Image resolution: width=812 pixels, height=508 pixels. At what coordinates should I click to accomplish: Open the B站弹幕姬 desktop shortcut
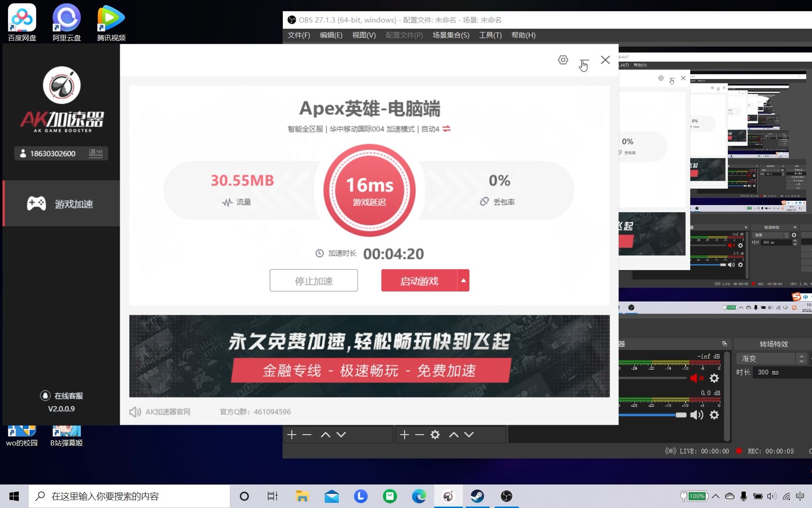pos(66,437)
